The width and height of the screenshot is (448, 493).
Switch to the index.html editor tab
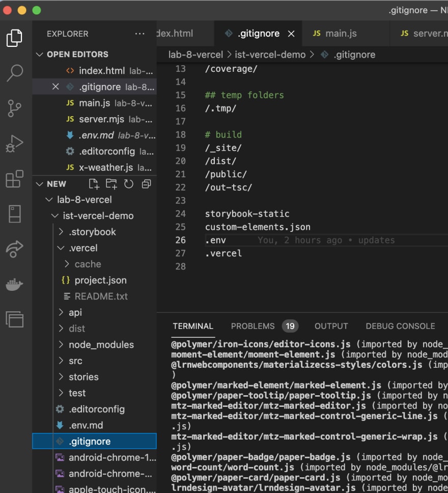(x=185, y=34)
